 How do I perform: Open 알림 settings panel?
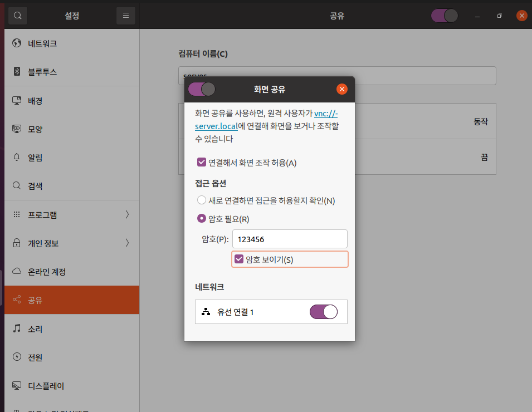[72, 158]
